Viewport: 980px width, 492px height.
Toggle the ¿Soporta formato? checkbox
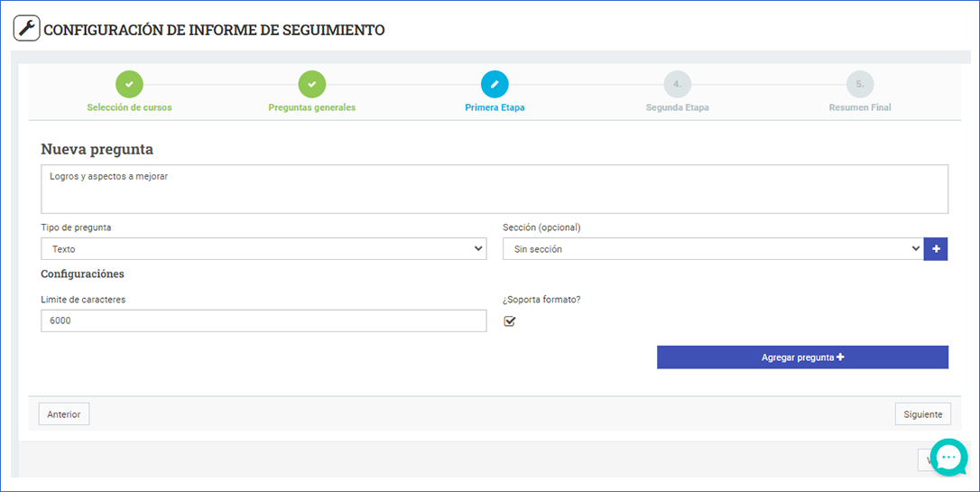pyautogui.click(x=509, y=321)
